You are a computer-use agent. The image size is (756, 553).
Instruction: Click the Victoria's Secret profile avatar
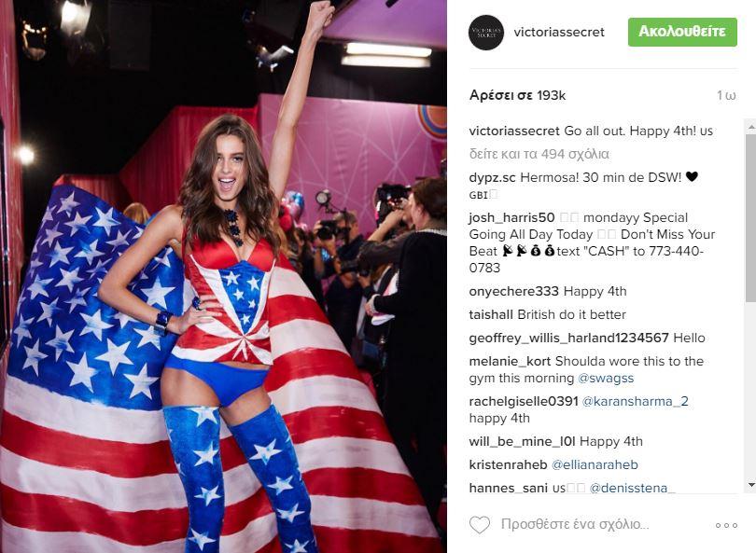(486, 33)
